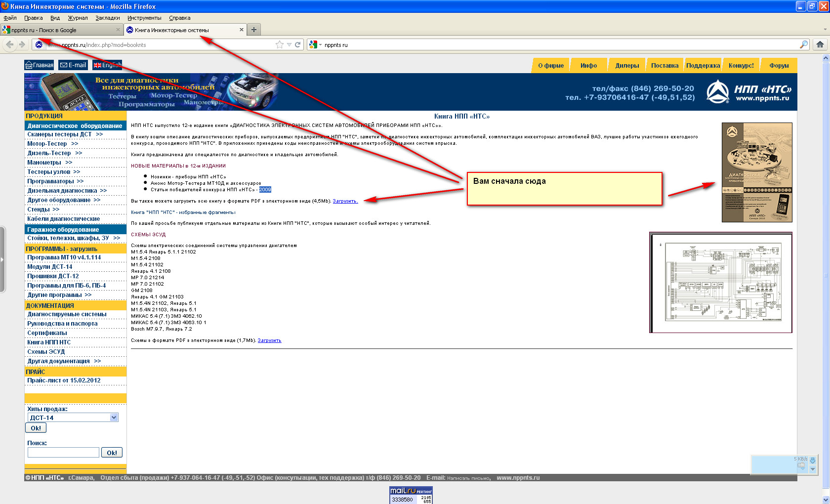
Task: Switch site to English via flag button
Action: pyautogui.click(x=107, y=65)
